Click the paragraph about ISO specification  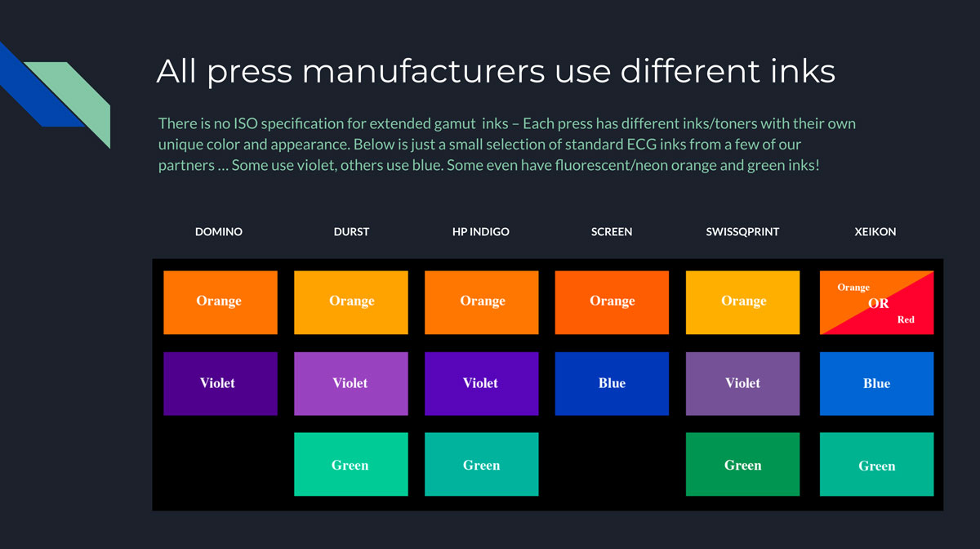point(507,145)
